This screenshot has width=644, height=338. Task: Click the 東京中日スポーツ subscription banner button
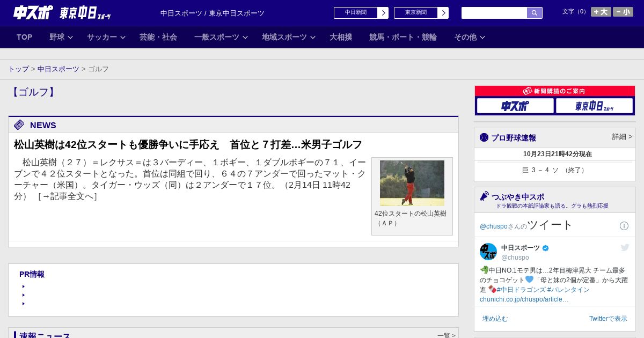pyautogui.click(x=594, y=106)
